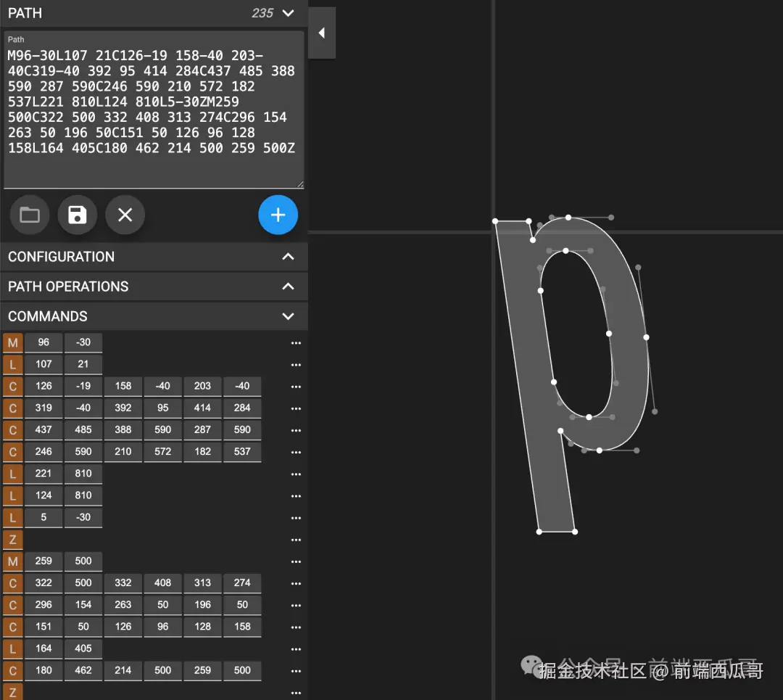The width and height of the screenshot is (783, 700).
Task: Click the C badge for row starting 437
Action: pyautogui.click(x=13, y=430)
